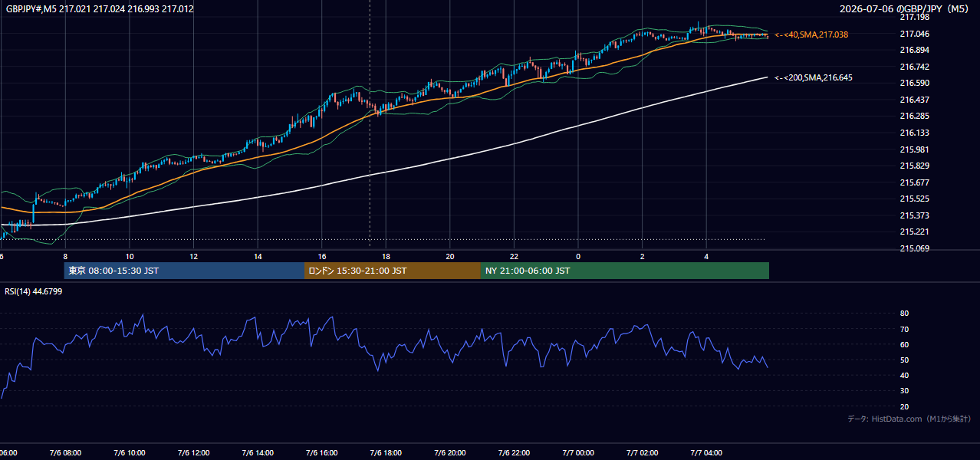
Task: Click price axis value 216.133
Action: click(x=914, y=133)
